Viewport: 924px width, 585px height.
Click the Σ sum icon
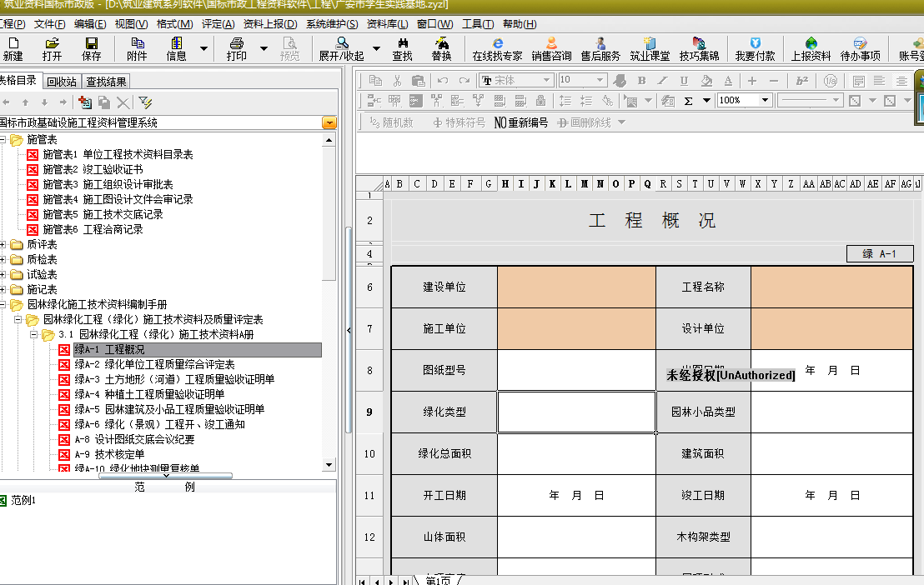(689, 100)
